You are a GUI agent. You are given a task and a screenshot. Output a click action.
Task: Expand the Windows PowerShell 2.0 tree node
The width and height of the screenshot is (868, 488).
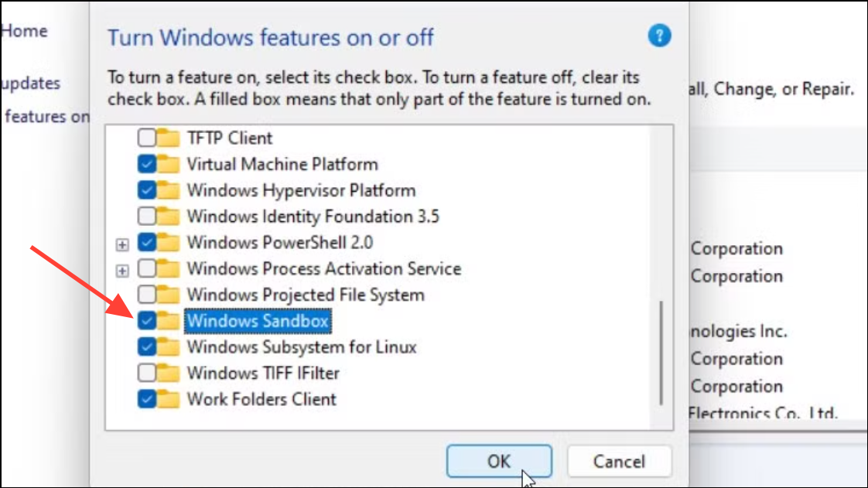click(122, 244)
